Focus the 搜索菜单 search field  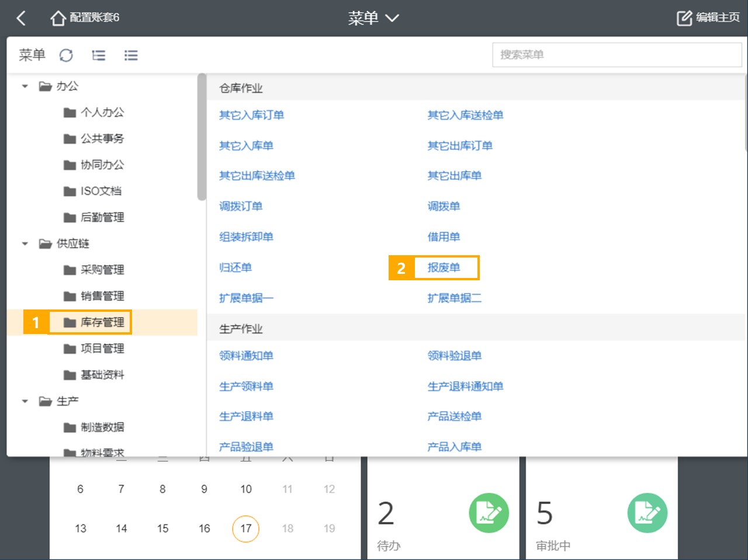[617, 55]
